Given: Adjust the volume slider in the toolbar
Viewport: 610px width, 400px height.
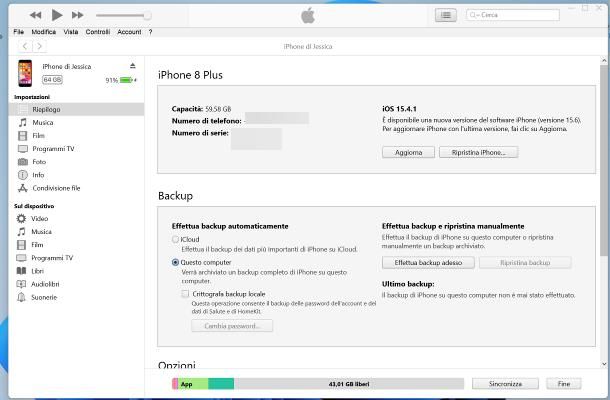Looking at the screenshot, I should click(123, 16).
